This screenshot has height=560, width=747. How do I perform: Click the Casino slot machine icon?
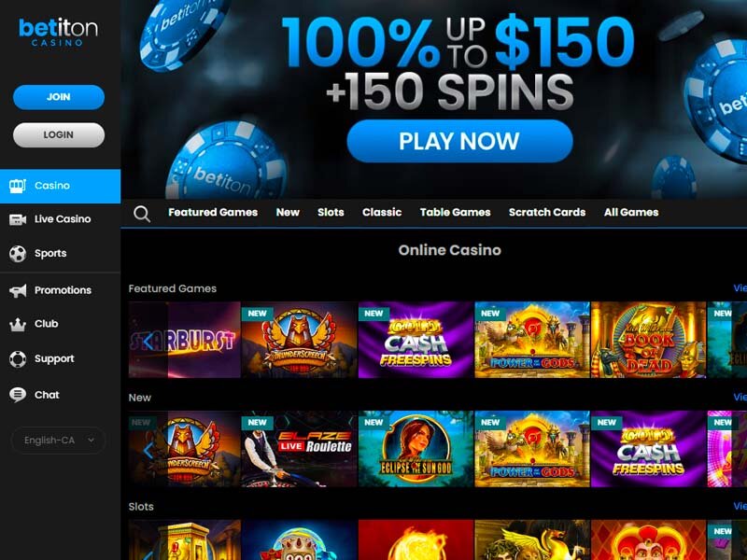pyautogui.click(x=18, y=186)
